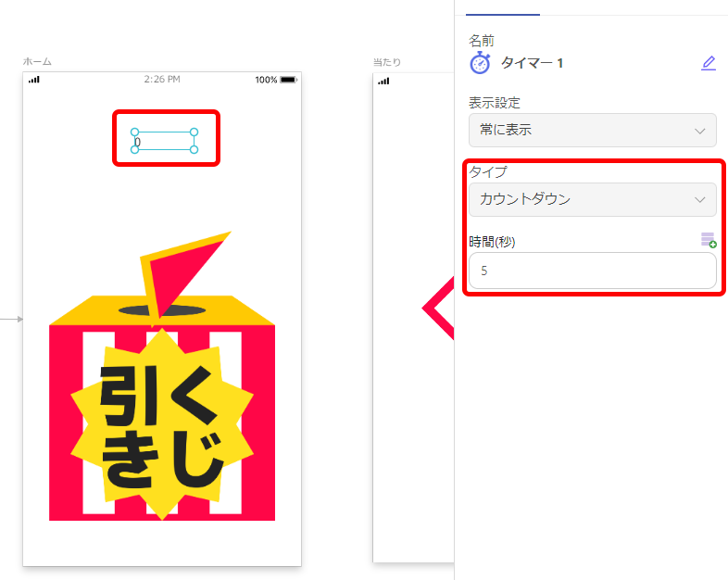Screen dimensions: 728x580
Task: Click the タイマー 1 name text
Action: tap(532, 63)
